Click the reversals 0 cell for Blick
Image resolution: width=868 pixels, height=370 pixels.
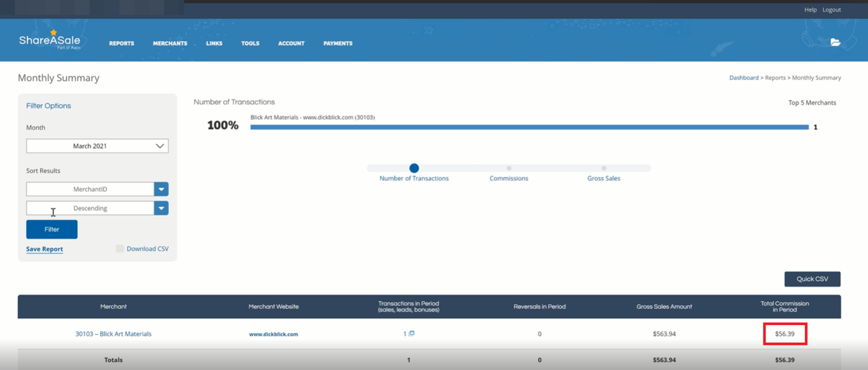coord(539,334)
